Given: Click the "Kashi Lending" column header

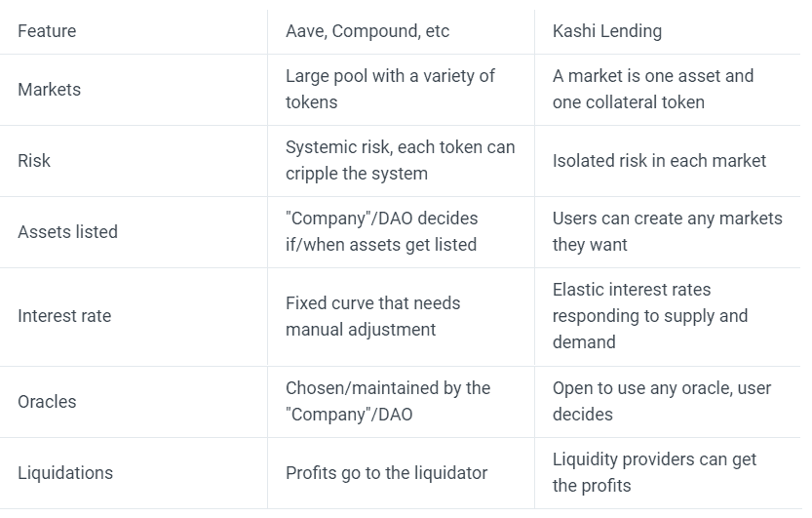Looking at the screenshot, I should (607, 31).
